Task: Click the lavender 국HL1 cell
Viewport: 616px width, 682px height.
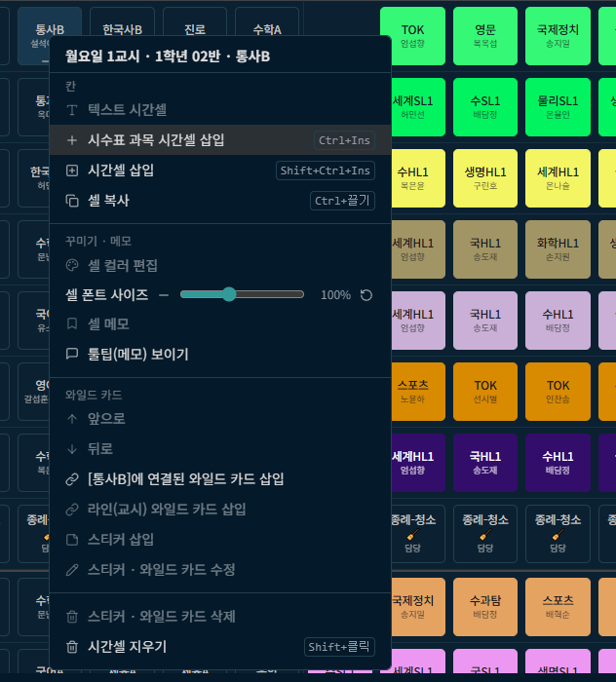Action: point(485,321)
